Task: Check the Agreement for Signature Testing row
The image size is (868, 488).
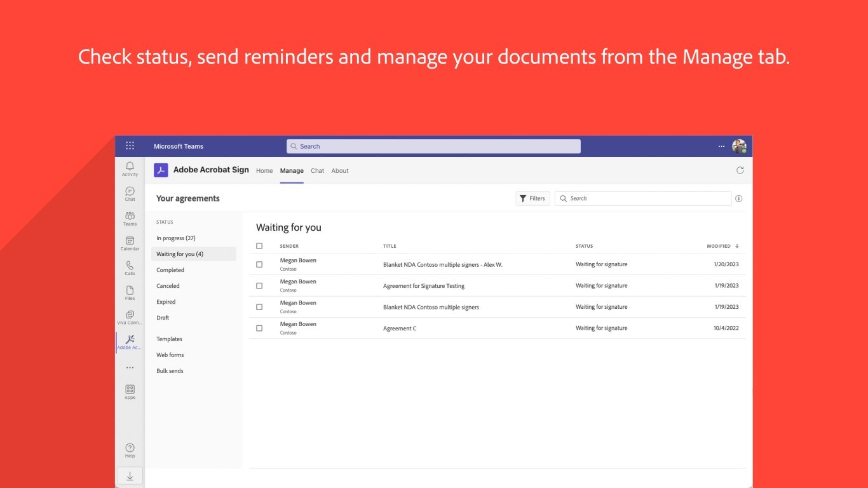Action: (259, 286)
